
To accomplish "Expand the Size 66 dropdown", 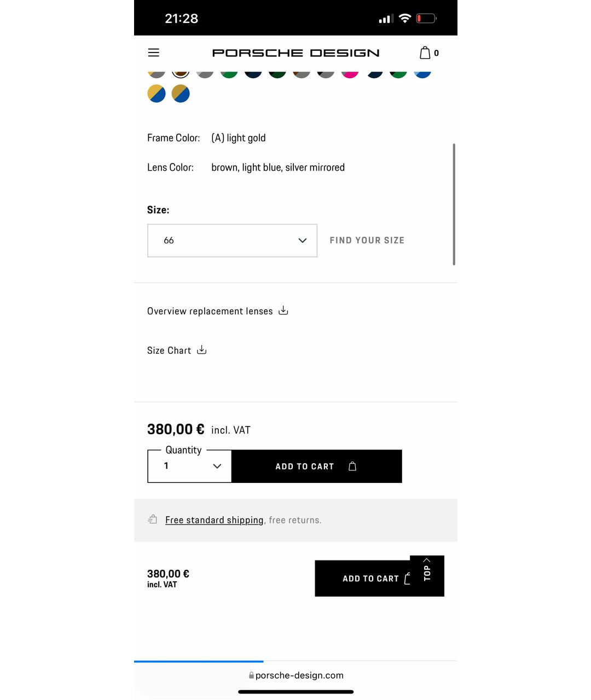I will [x=233, y=241].
